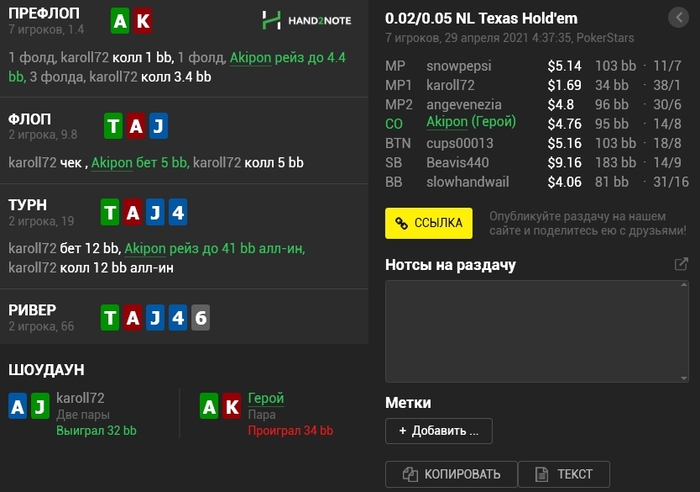700x492 pixels.
Task: Click the Герой link in the showdown
Action: point(266,397)
